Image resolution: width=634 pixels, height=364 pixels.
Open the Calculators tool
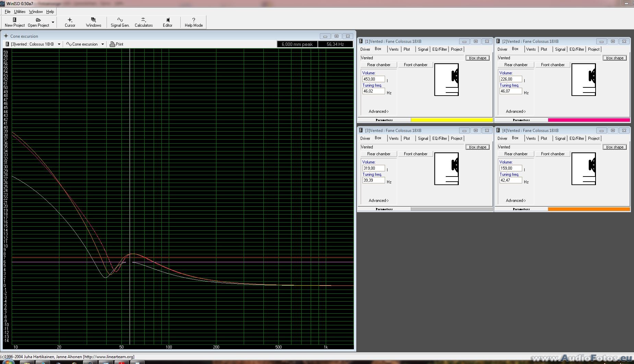coord(143,20)
